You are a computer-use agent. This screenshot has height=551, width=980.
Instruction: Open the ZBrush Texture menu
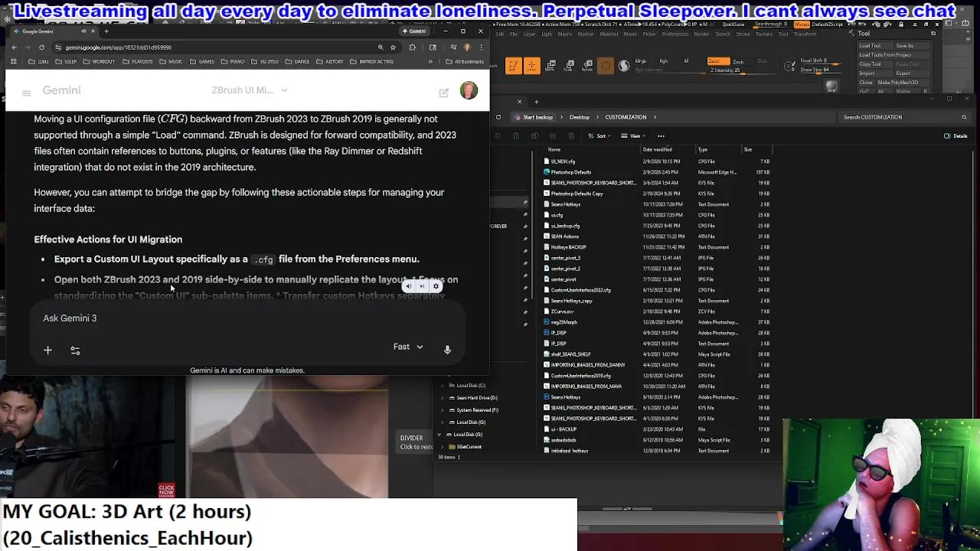[763, 34]
